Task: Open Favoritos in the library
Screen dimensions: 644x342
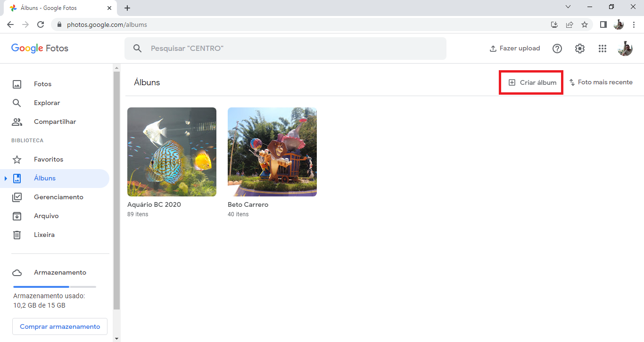Action: [x=55, y=159]
